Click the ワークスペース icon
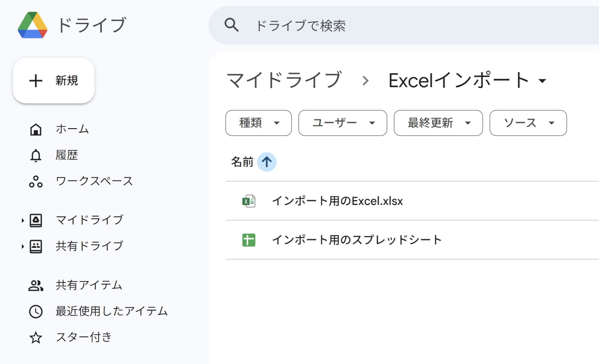The height and width of the screenshot is (364, 599). click(36, 182)
